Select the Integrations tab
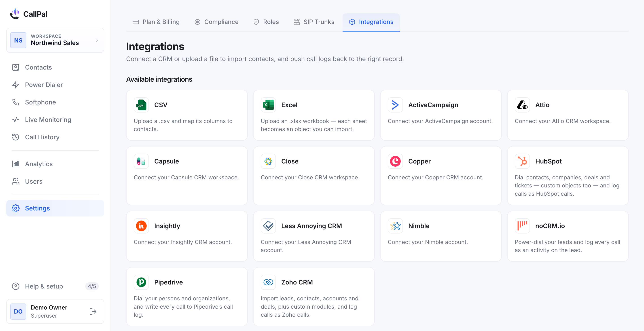 371,22
